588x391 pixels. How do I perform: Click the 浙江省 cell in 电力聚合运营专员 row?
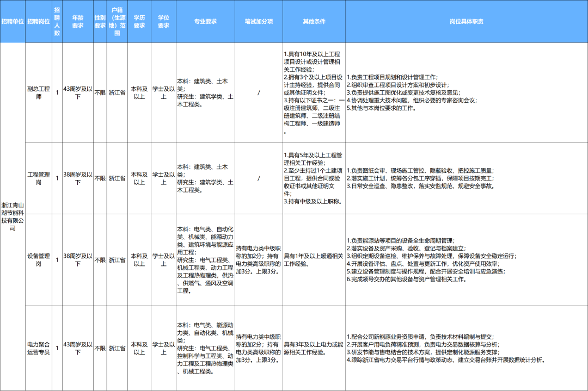118,348
